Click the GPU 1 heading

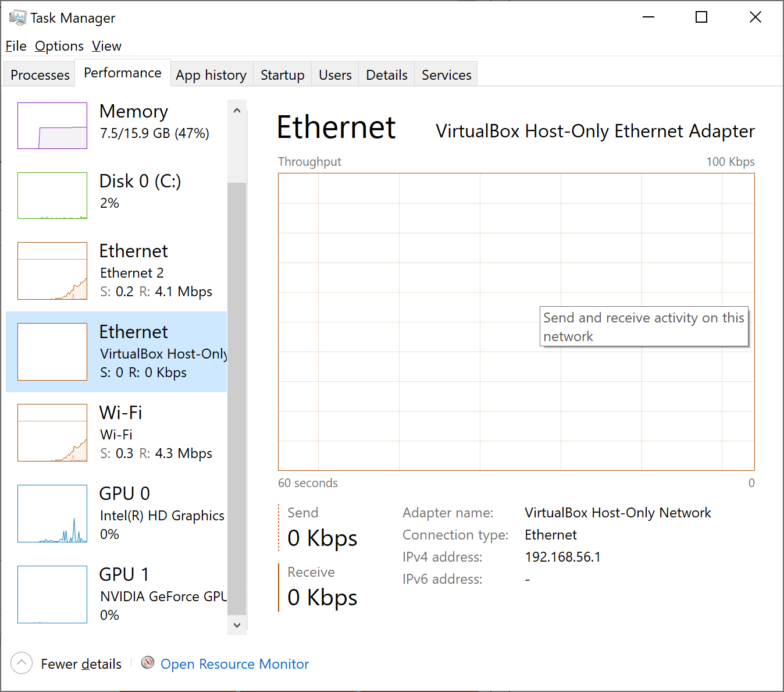[124, 574]
